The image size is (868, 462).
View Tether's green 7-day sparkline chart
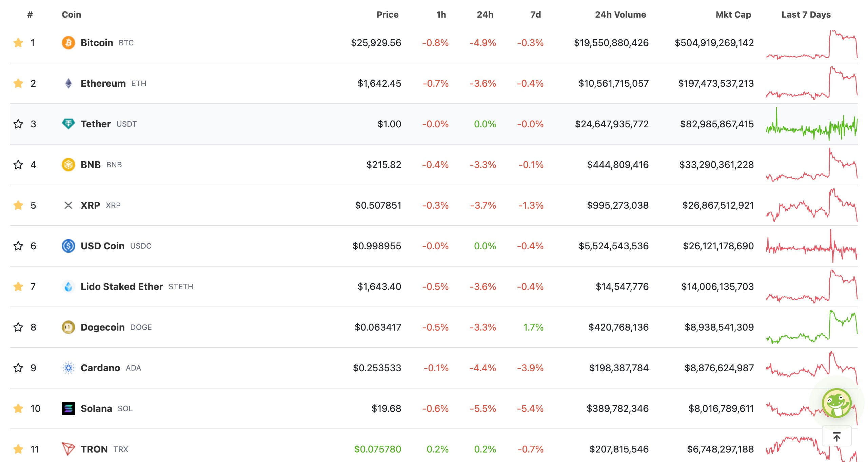(x=812, y=124)
